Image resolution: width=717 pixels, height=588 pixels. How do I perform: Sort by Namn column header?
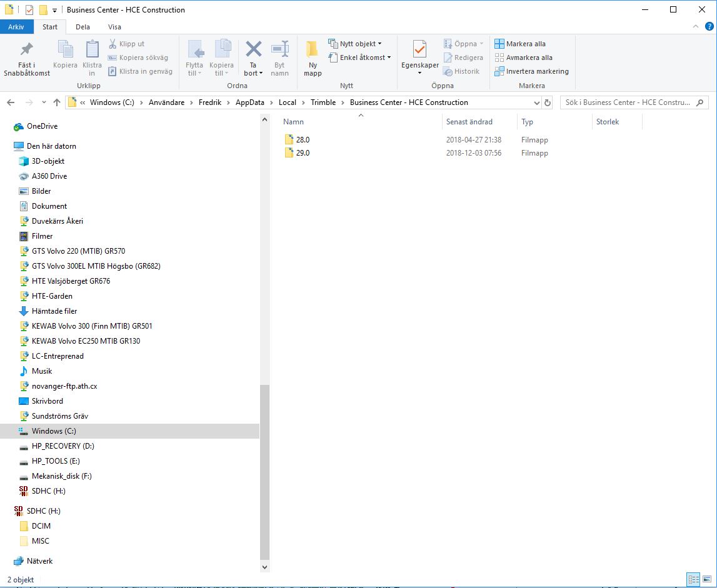(360, 122)
